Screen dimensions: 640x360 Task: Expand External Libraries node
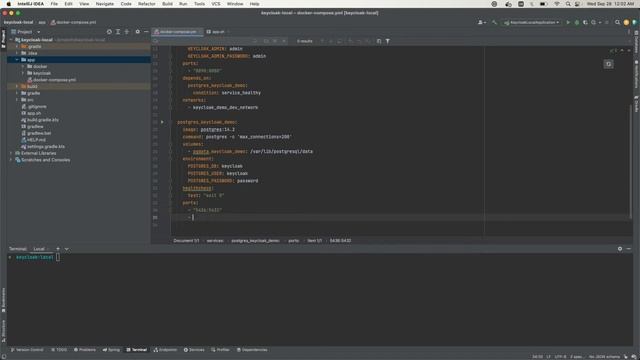(11, 153)
